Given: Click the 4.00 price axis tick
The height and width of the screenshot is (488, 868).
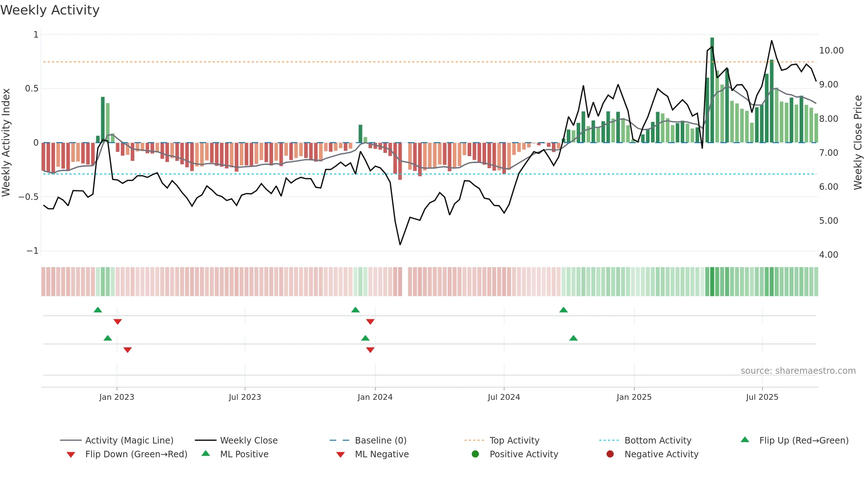Looking at the screenshot, I should pos(829,255).
